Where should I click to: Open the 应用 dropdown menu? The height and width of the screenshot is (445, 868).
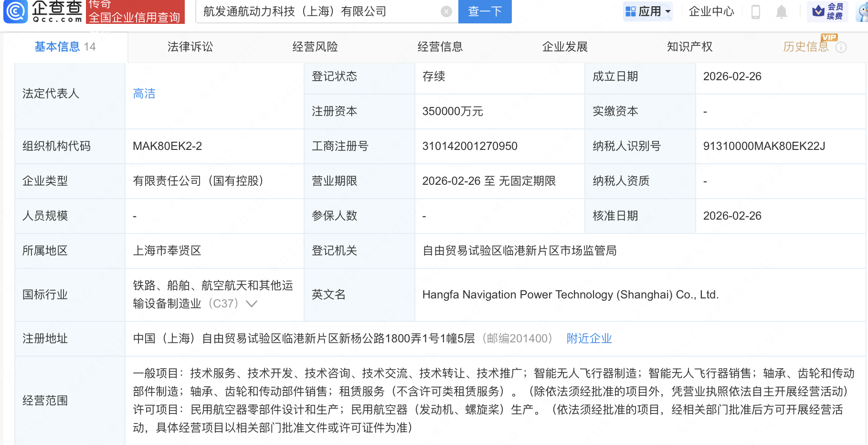click(648, 11)
